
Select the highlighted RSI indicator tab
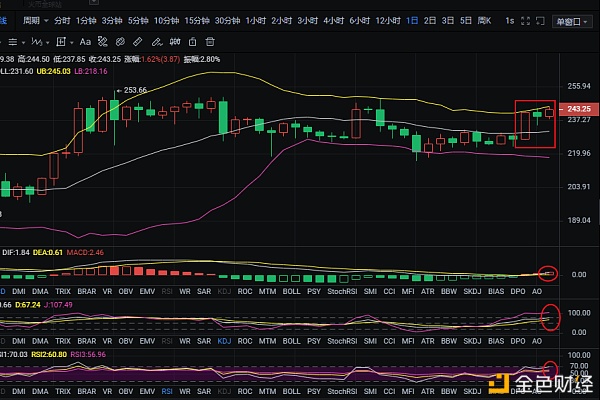click(167, 391)
